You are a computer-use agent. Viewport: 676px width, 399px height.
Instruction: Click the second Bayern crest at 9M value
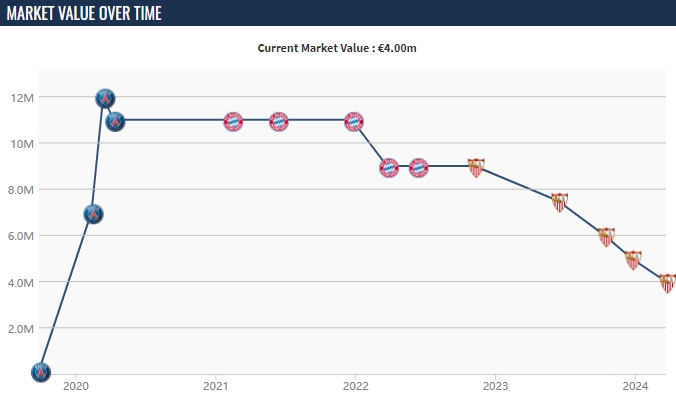click(419, 168)
